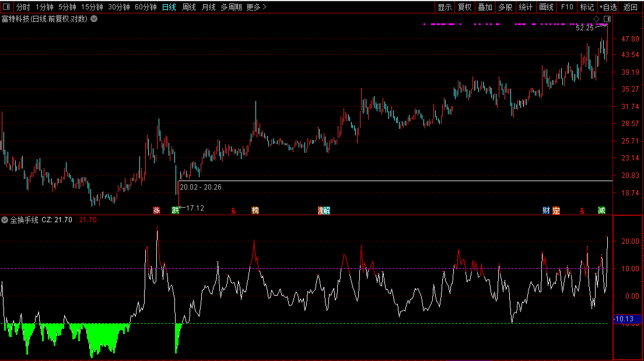The height and width of the screenshot is (361, 644).
Task: Click the 统计 statistics button
Action: tap(526, 7)
